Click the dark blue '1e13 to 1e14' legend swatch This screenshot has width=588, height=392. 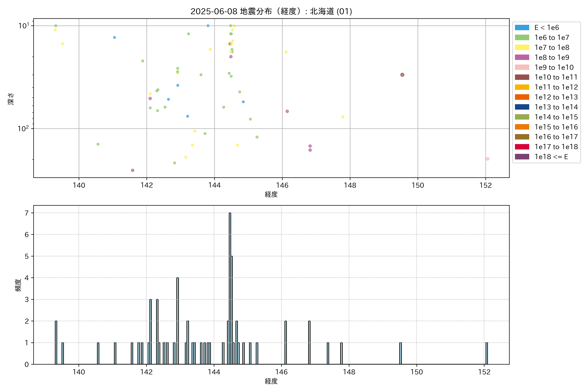pyautogui.click(x=522, y=107)
